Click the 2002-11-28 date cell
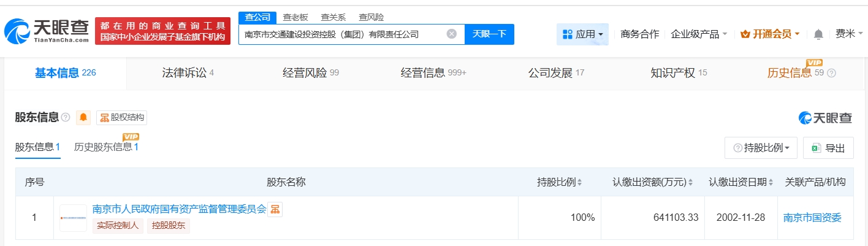This screenshot has height=246, width=868. [x=742, y=217]
